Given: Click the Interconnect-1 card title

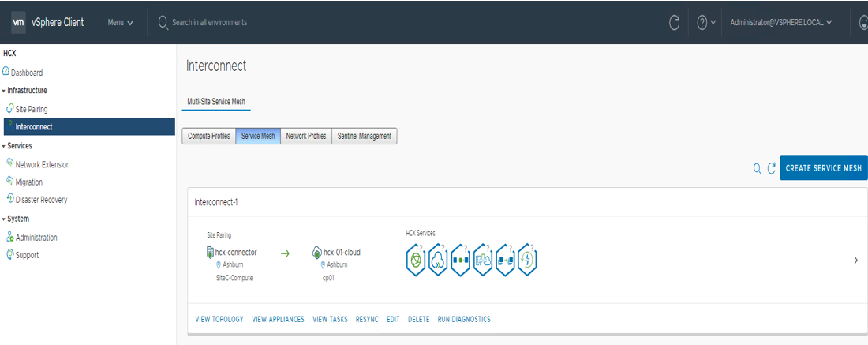Looking at the screenshot, I should (x=216, y=202).
